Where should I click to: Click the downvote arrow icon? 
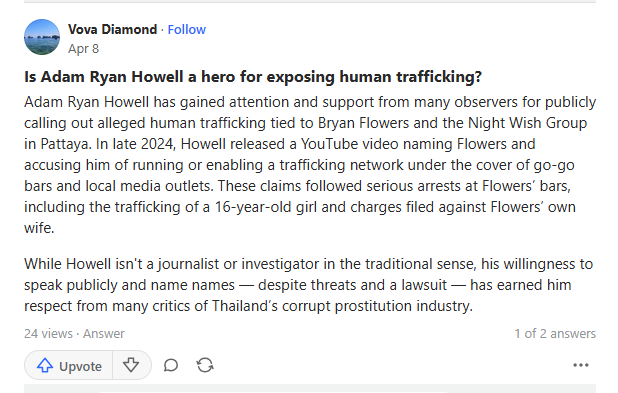131,365
